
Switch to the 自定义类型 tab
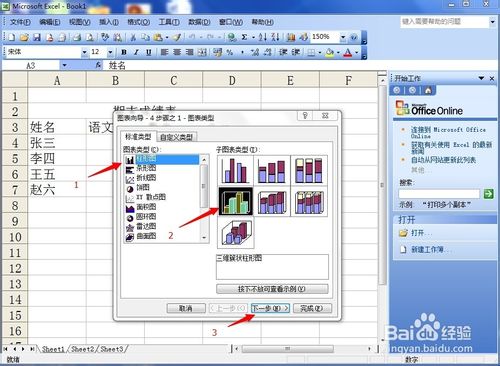176,137
